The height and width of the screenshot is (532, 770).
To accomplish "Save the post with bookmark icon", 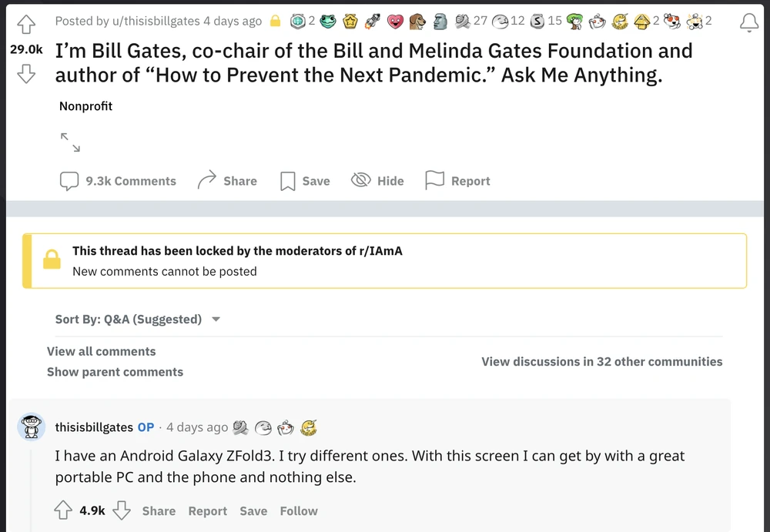I will point(305,181).
